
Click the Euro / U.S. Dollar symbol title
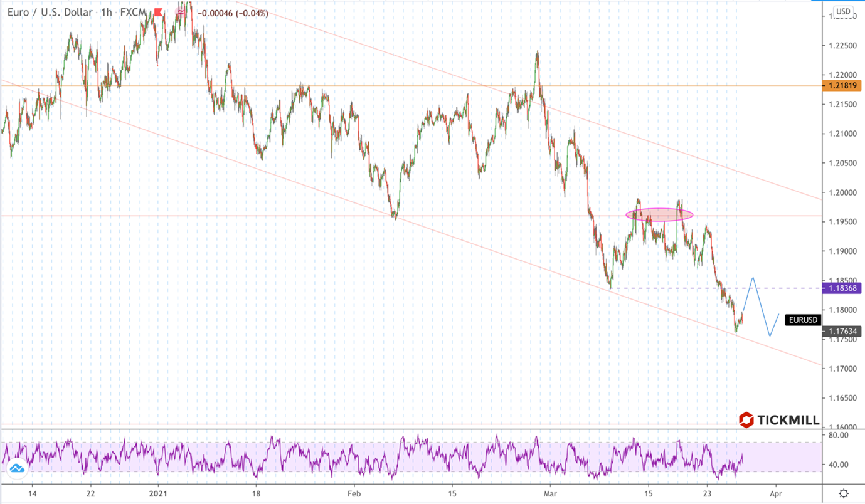tap(50, 13)
